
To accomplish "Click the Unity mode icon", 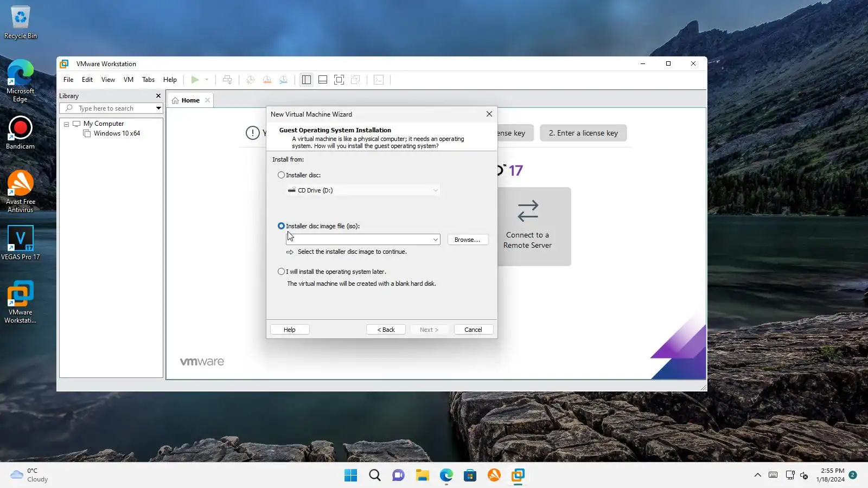I will coord(355,80).
